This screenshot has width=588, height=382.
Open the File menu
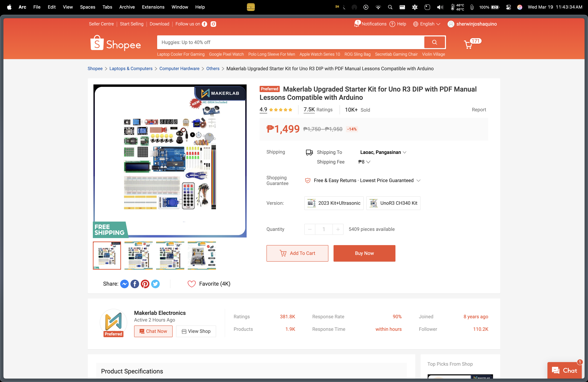37,7
